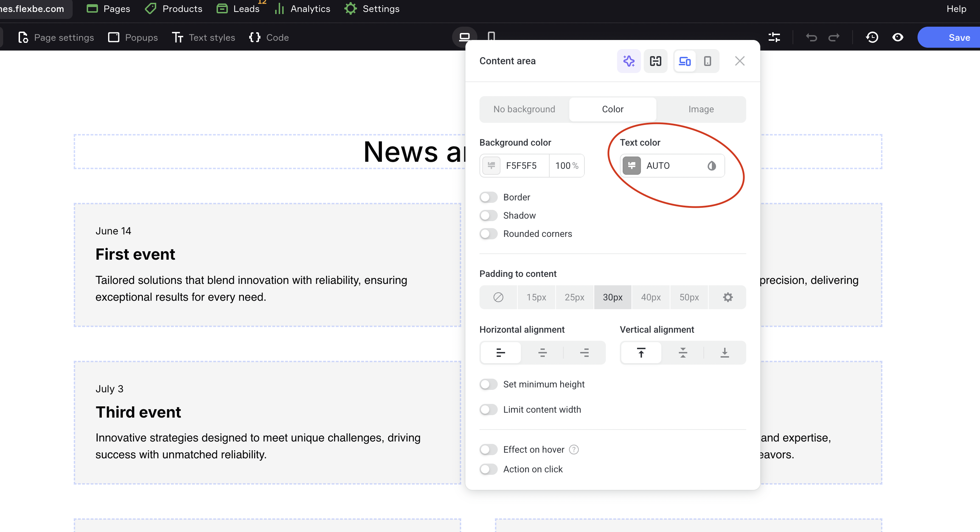
Task: Set vertical alignment to bottom
Action: (724, 353)
